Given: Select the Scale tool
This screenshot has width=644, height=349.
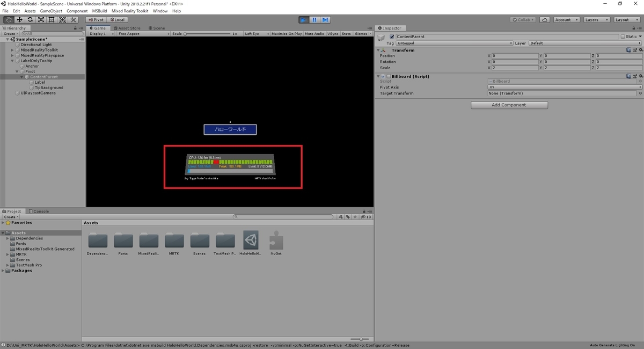Looking at the screenshot, I should point(41,20).
